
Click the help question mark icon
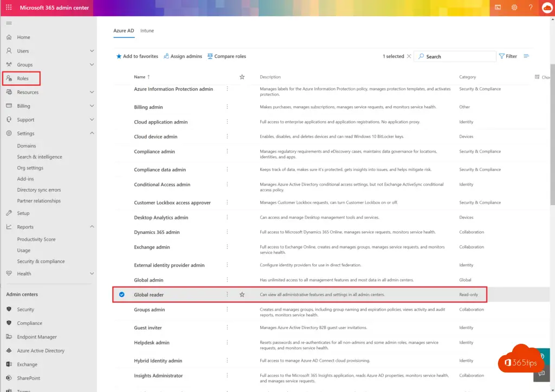pyautogui.click(x=530, y=8)
